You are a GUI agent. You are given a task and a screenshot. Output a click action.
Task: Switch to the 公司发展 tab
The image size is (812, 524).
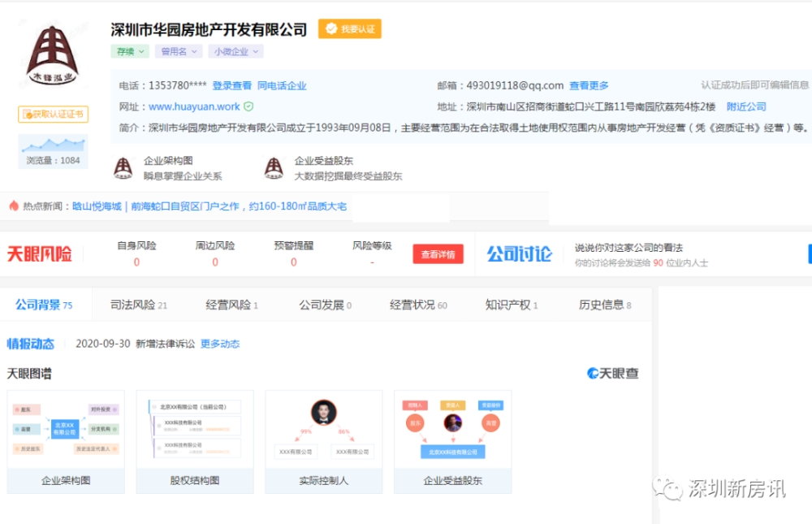(326, 305)
